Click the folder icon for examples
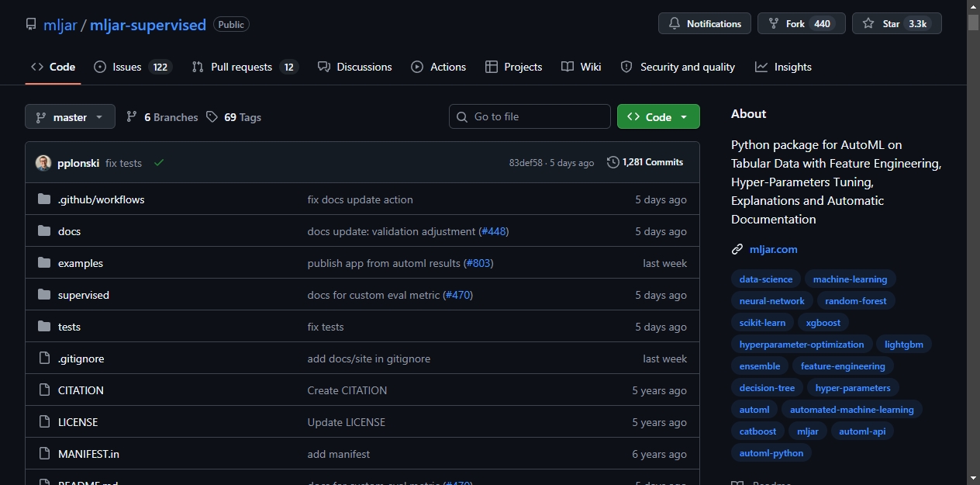This screenshot has height=485, width=980. [x=44, y=263]
